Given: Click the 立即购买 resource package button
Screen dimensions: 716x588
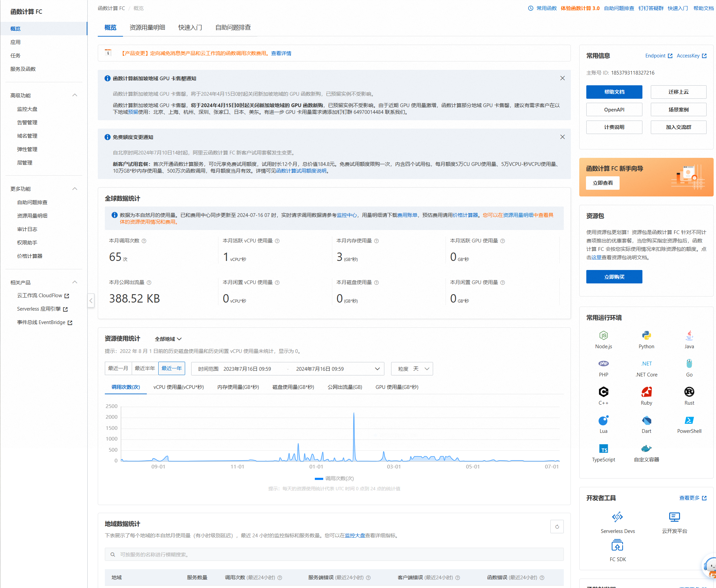Looking at the screenshot, I should tap(614, 277).
